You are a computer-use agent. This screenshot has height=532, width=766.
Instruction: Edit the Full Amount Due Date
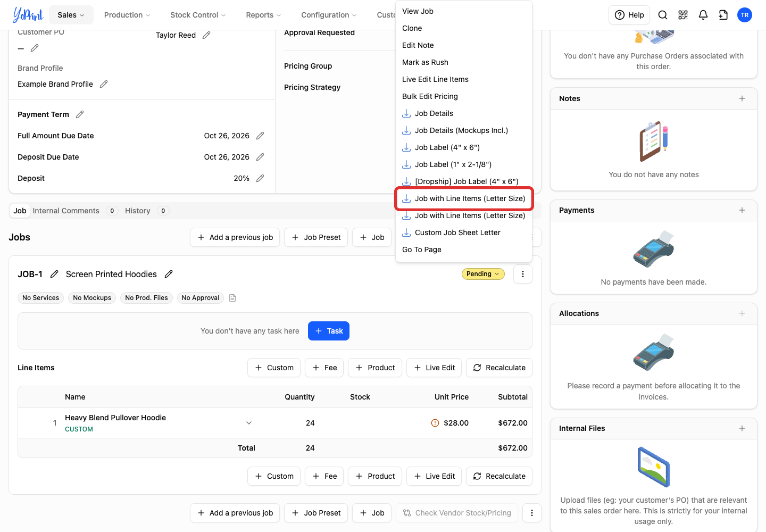(x=260, y=136)
